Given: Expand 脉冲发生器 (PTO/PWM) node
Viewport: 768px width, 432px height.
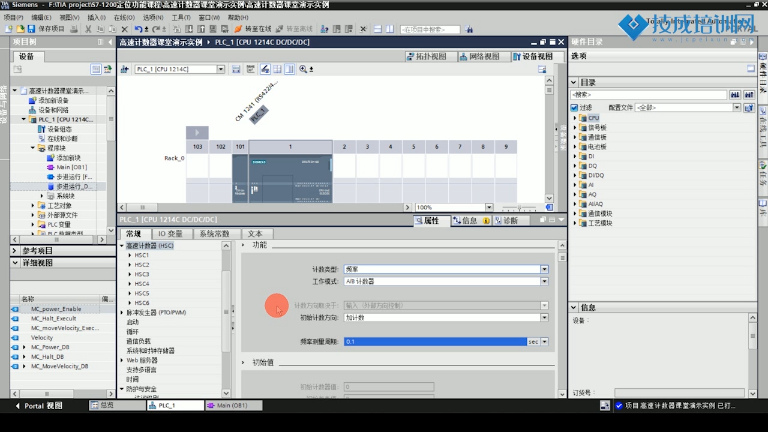Looking at the screenshot, I should point(122,312).
